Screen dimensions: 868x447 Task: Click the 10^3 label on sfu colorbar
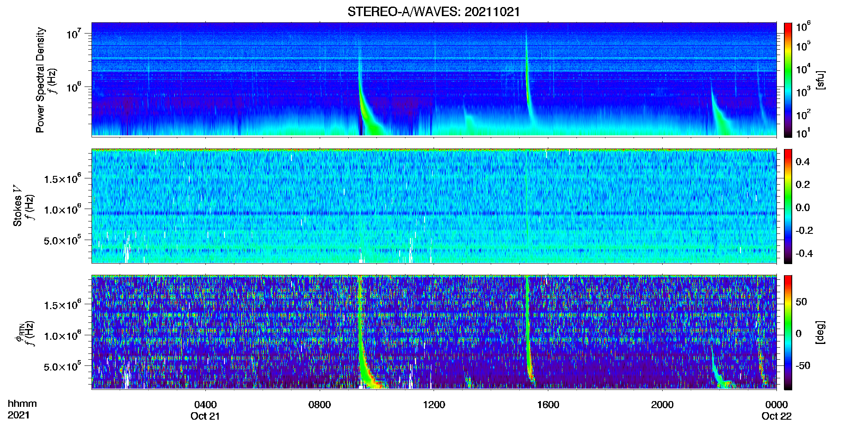(x=803, y=91)
